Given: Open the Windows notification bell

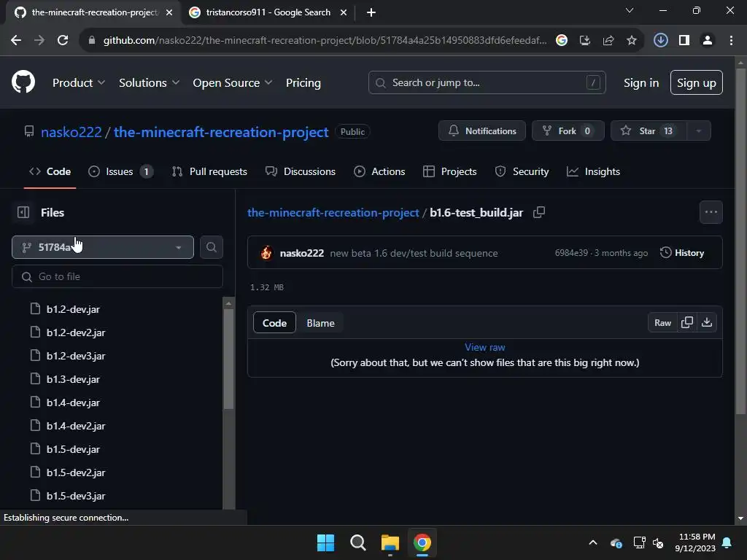Looking at the screenshot, I should coord(727,542).
